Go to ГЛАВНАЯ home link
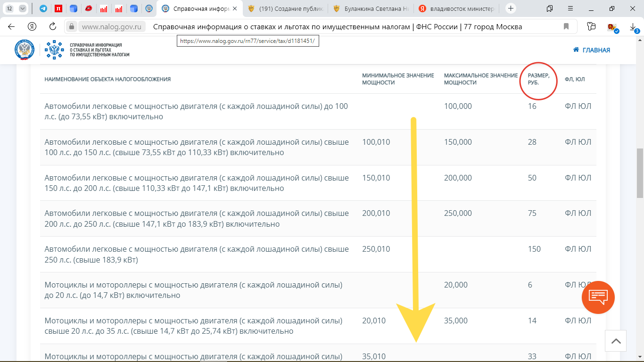This screenshot has height=362, width=644. coord(591,50)
